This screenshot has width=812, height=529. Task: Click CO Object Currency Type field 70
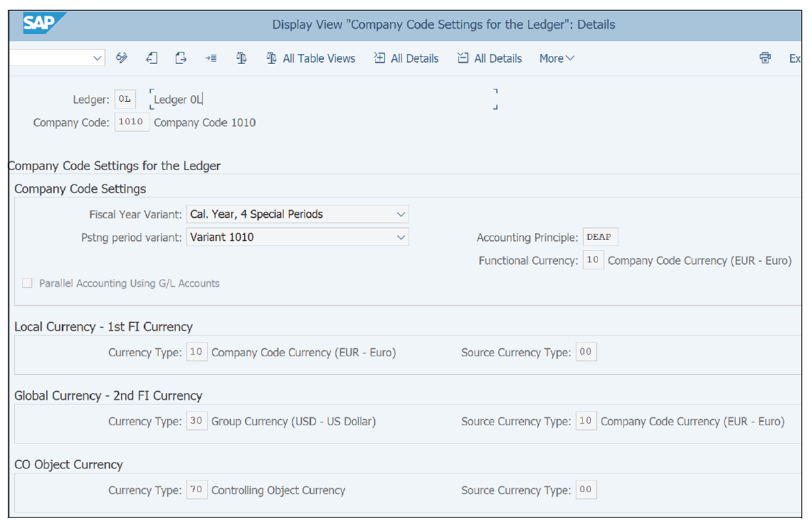click(x=196, y=489)
